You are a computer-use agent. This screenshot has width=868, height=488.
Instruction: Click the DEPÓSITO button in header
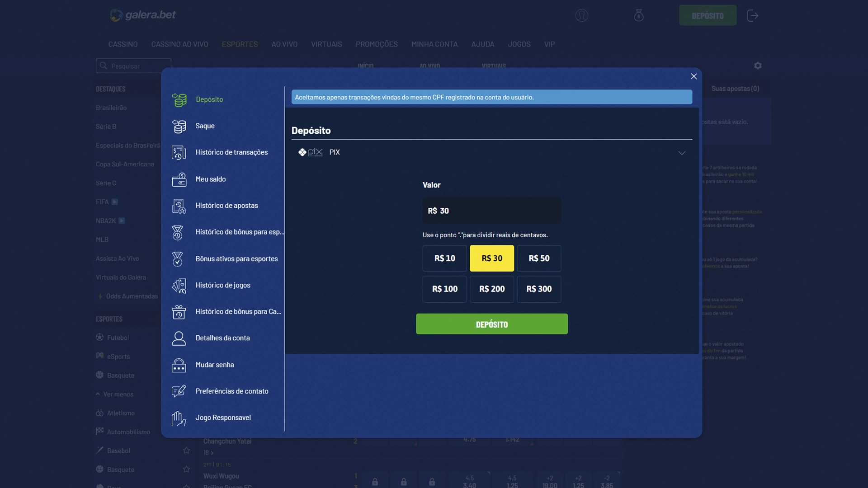point(708,15)
